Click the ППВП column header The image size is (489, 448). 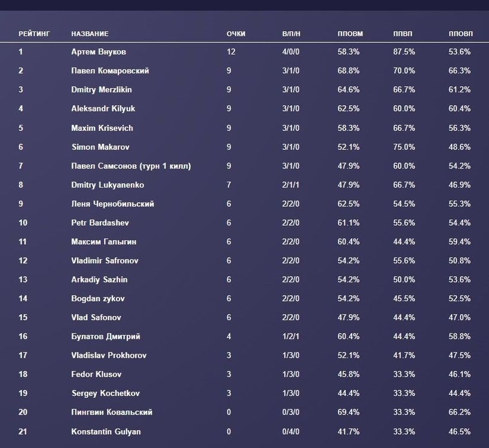point(403,34)
